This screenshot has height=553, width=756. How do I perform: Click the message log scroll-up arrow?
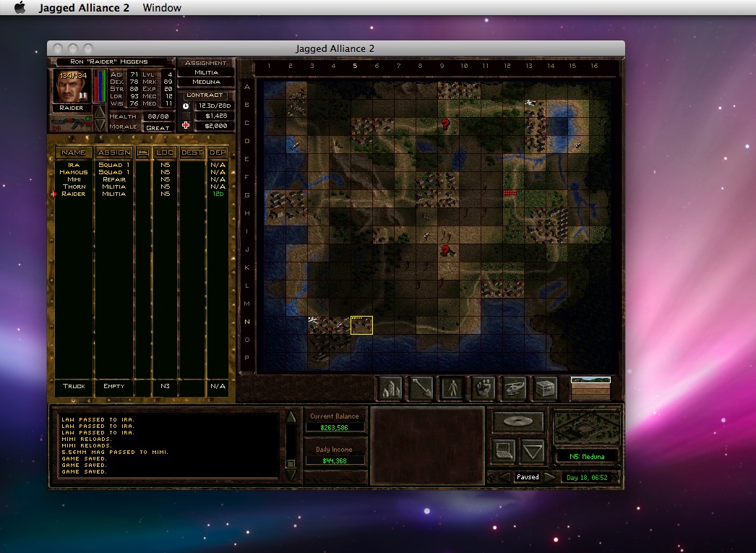[x=291, y=417]
